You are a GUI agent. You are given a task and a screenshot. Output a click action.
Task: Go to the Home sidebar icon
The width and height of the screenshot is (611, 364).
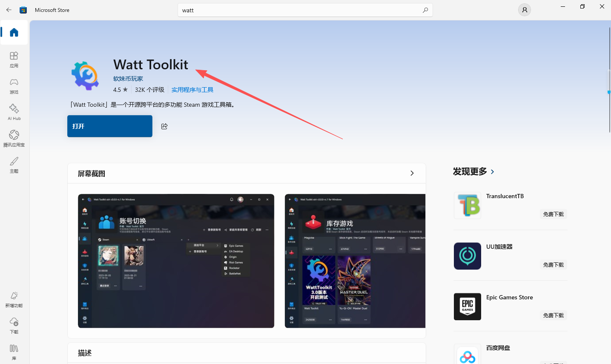[x=14, y=32]
